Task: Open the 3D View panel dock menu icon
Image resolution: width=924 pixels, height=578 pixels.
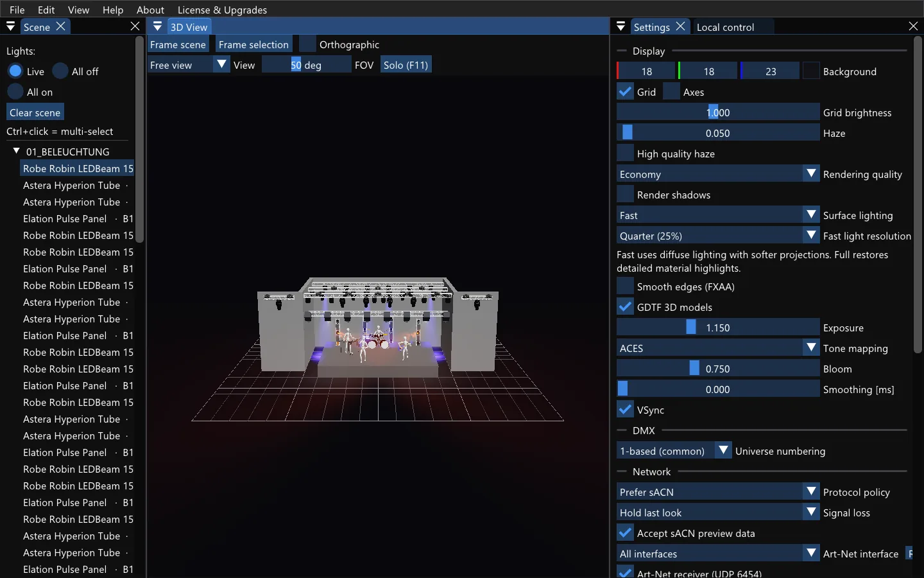Action: pos(157,26)
